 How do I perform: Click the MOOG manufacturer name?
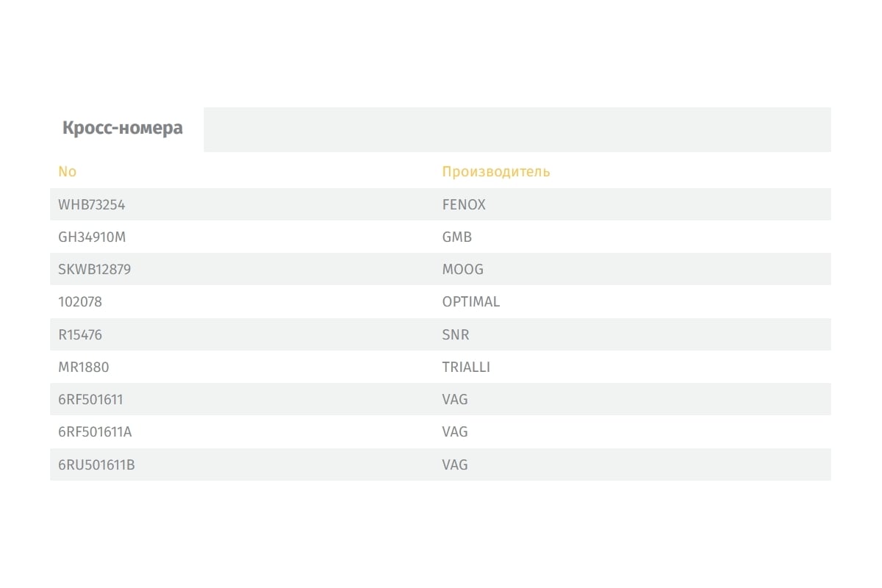463,270
